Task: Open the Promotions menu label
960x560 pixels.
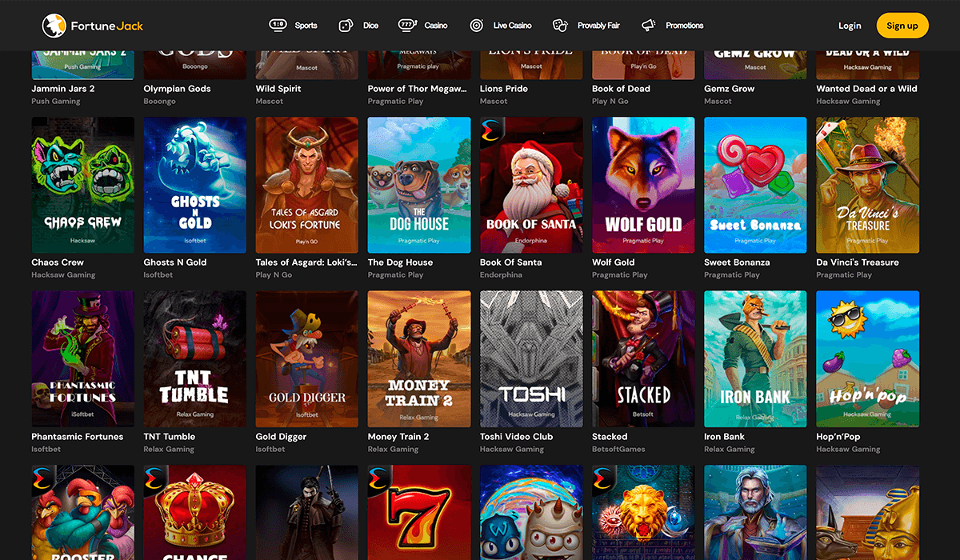Action: [x=685, y=26]
